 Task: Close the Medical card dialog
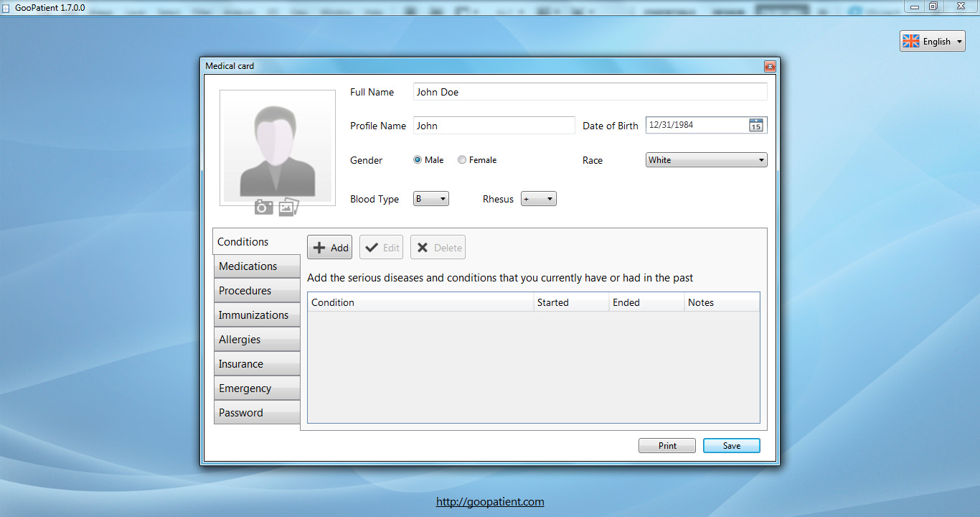click(x=769, y=67)
